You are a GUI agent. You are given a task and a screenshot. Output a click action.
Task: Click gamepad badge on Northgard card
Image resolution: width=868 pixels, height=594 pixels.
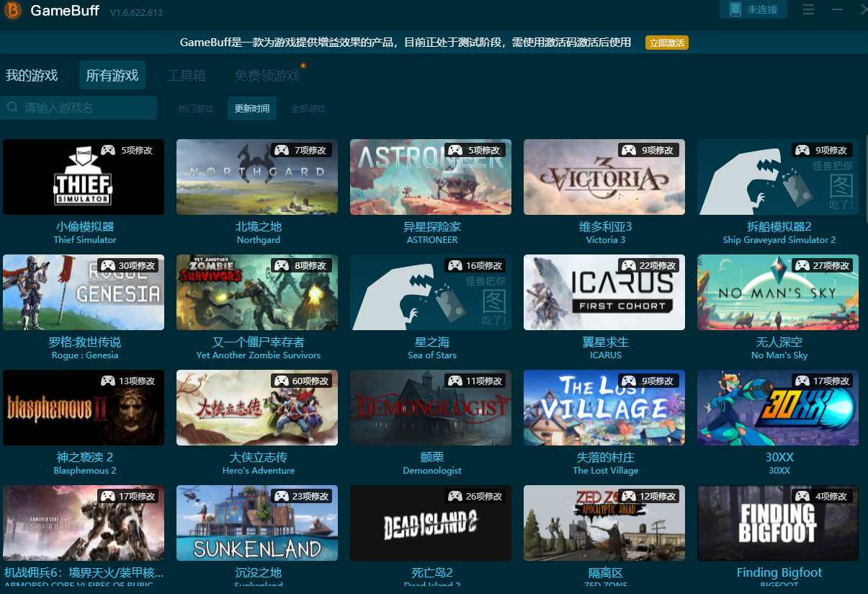pos(282,150)
